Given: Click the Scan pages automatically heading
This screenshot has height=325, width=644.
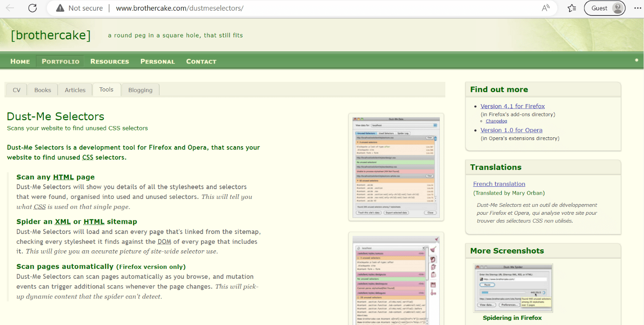Looking at the screenshot, I should click(x=101, y=266).
